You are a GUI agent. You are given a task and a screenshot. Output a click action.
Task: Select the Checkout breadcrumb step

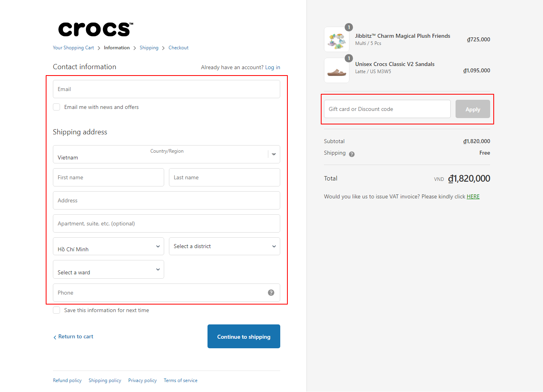pos(178,48)
